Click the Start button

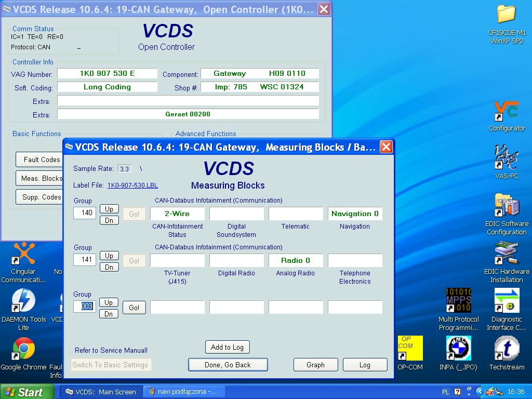point(27,392)
